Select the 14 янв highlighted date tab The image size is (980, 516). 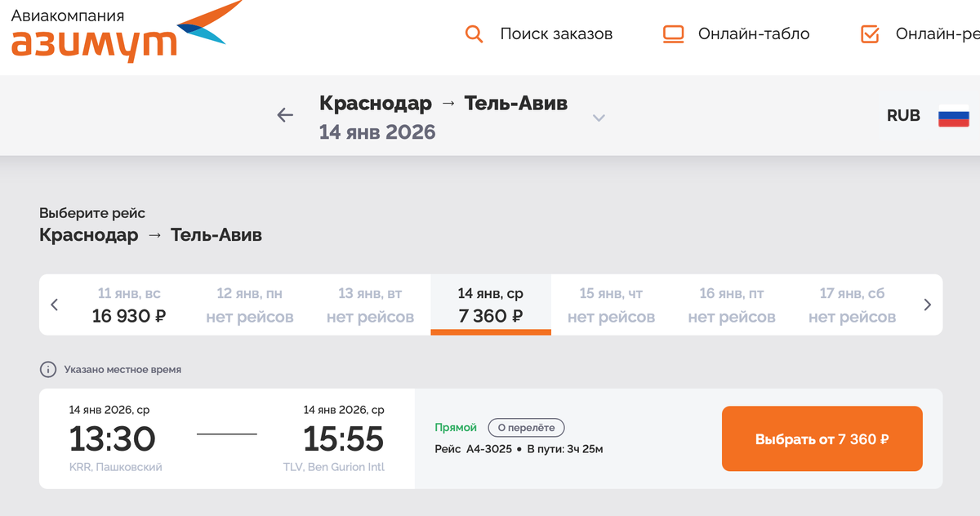click(x=491, y=304)
